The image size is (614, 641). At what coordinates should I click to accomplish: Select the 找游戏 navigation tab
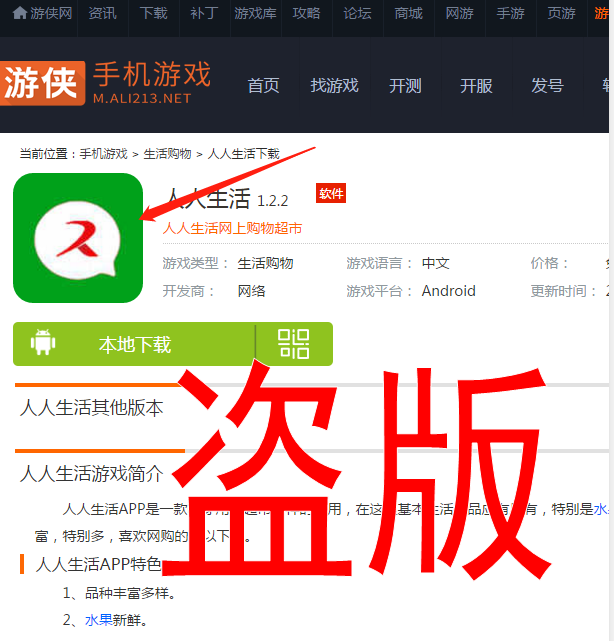(x=334, y=86)
